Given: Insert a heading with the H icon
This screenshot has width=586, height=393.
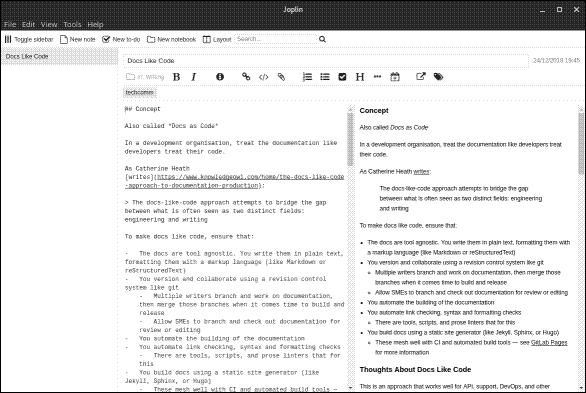Looking at the screenshot, I should 360,77.
